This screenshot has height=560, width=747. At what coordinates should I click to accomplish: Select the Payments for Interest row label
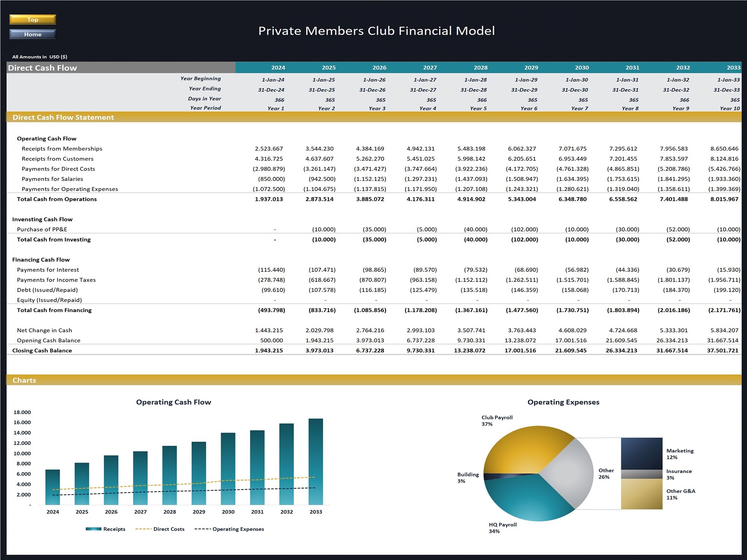48,270
